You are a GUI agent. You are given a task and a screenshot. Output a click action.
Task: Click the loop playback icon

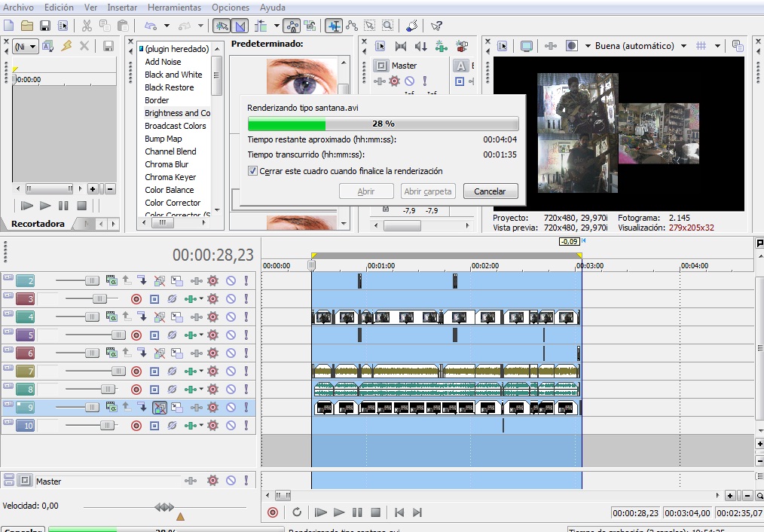[297, 512]
